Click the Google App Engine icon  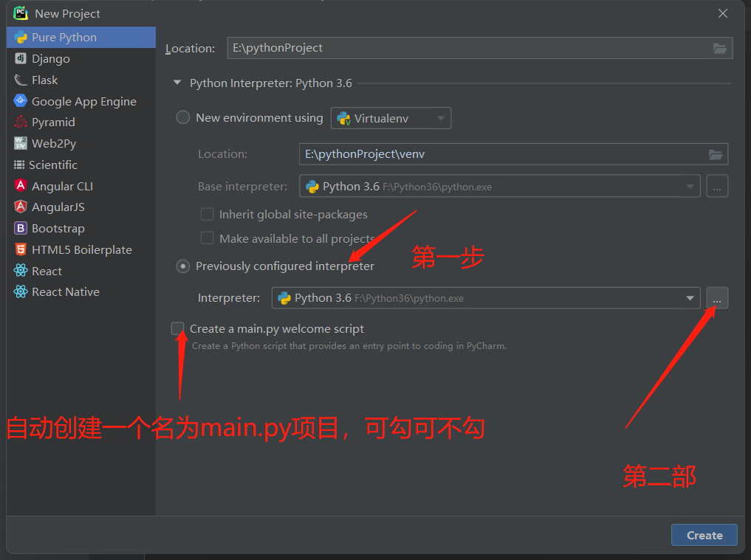point(21,100)
